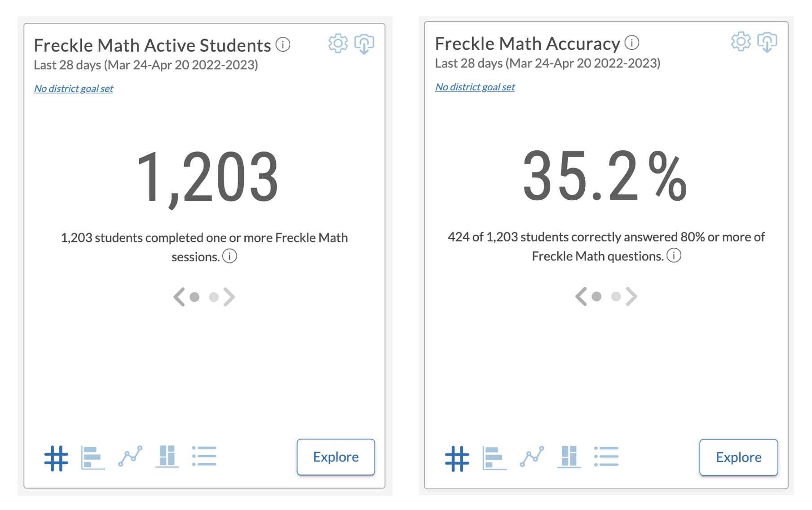The width and height of the screenshot is (812, 510).
Task: Highlight the list view icon on Active Students card
Action: (x=204, y=457)
